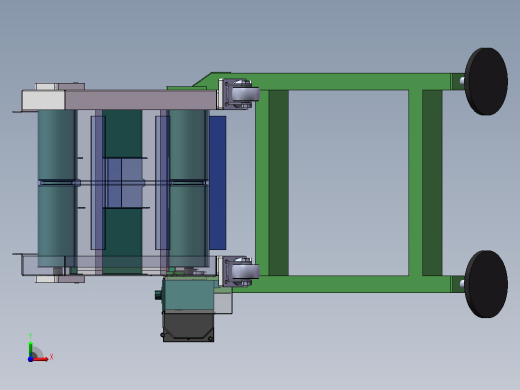Click the right dark green cross member

[432, 183]
